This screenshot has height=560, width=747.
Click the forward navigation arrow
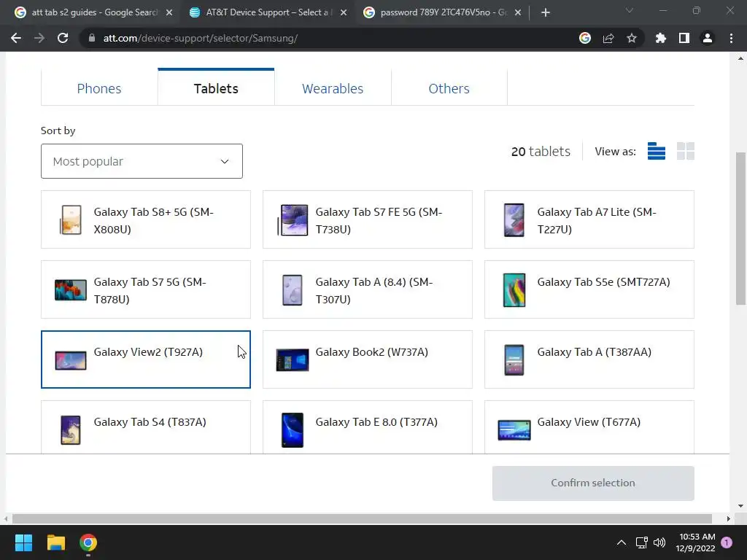coord(39,38)
